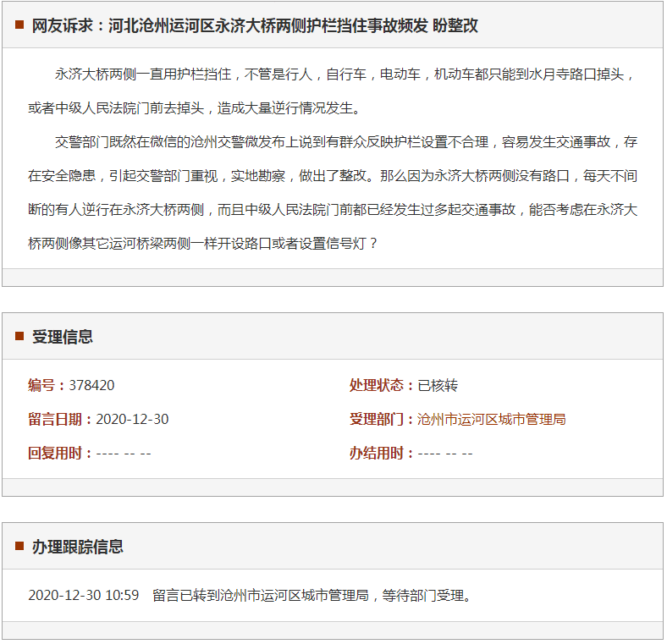Open the 沧州市运河区城市管理局 department link
Image resolution: width=667 pixels, height=644 pixels.
coord(491,419)
